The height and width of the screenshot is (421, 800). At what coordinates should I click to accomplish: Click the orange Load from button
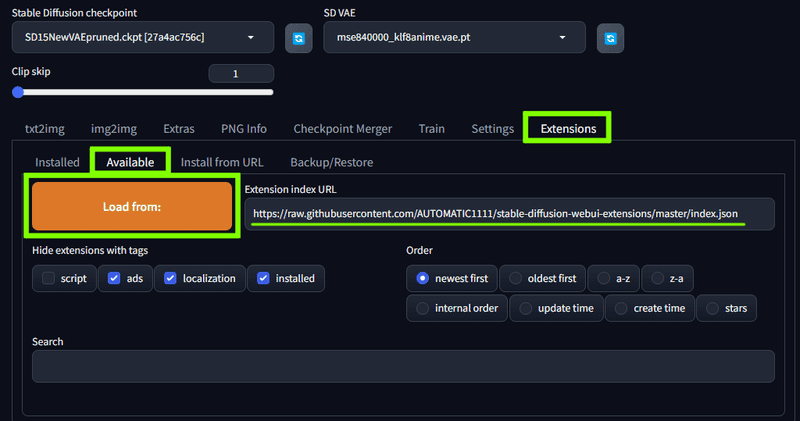[x=132, y=207]
